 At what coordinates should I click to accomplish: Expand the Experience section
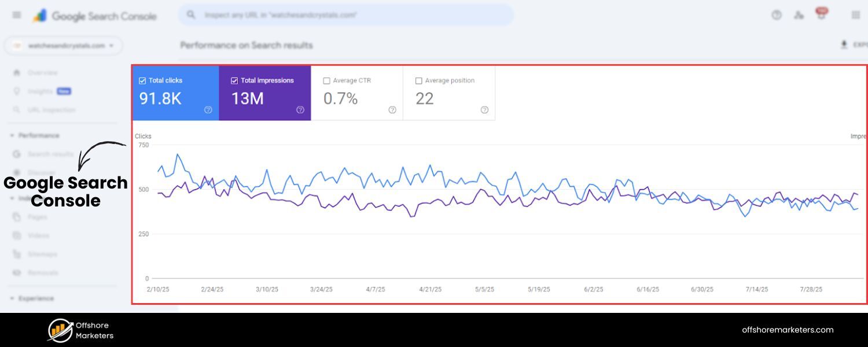pos(11,298)
